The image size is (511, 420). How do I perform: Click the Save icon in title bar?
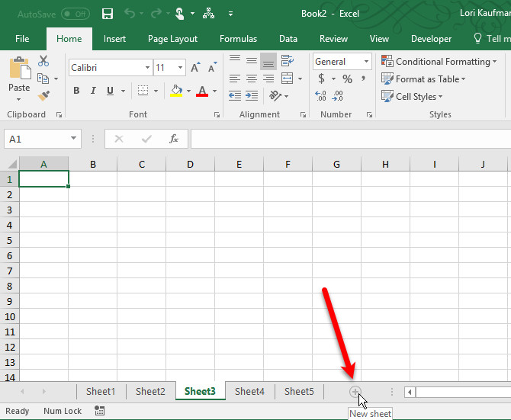click(108, 14)
